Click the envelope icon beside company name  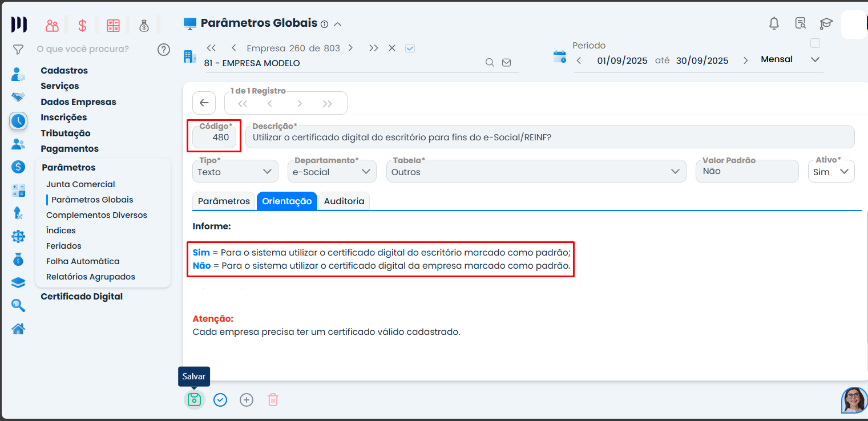(x=506, y=63)
